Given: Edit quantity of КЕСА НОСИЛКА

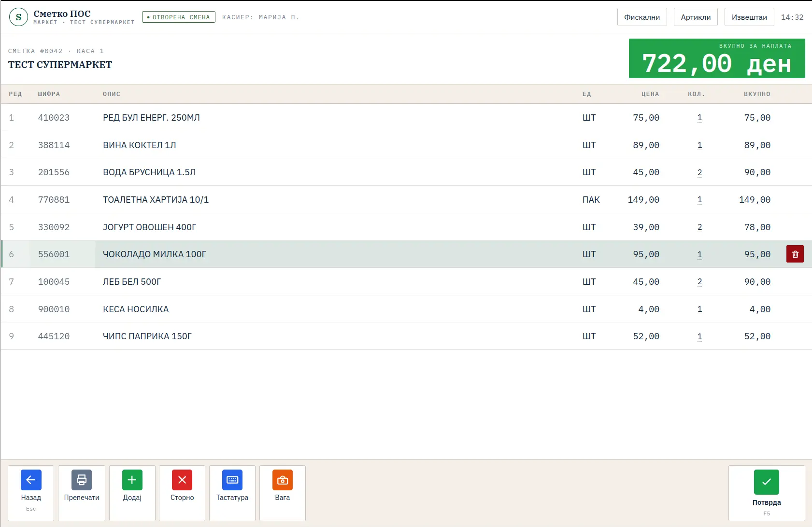Looking at the screenshot, I should pos(699,309).
